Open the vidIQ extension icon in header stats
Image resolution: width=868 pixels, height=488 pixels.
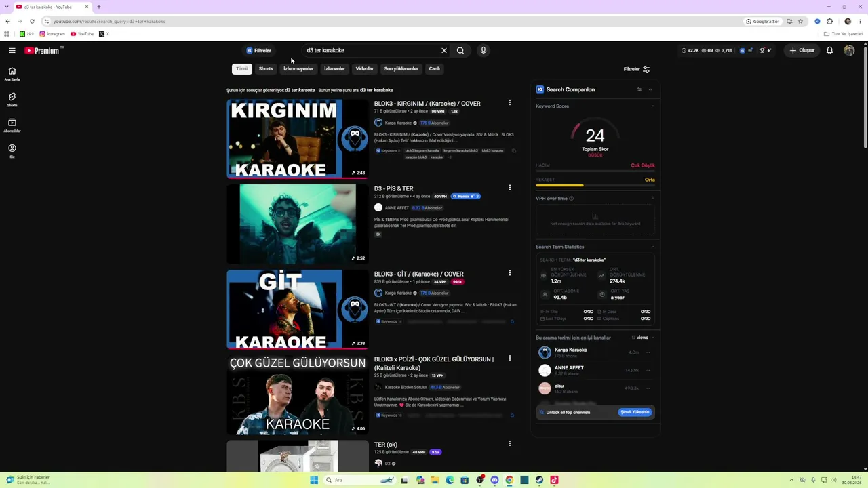pos(742,50)
